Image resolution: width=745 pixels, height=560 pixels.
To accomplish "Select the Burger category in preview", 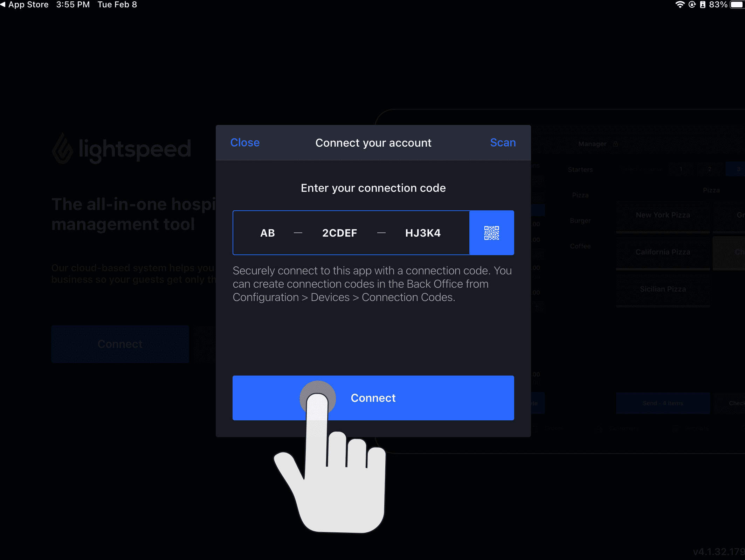I will pos(580,221).
